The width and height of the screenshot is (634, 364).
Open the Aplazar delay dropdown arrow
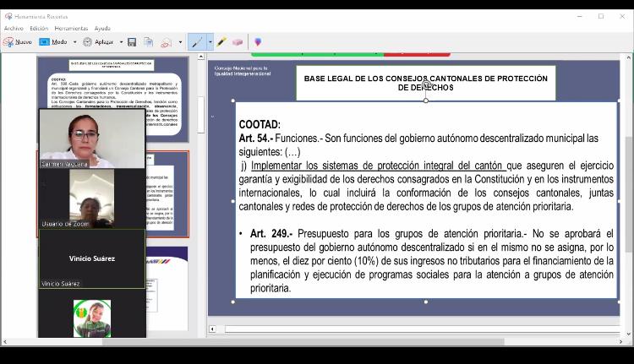pyautogui.click(x=121, y=42)
